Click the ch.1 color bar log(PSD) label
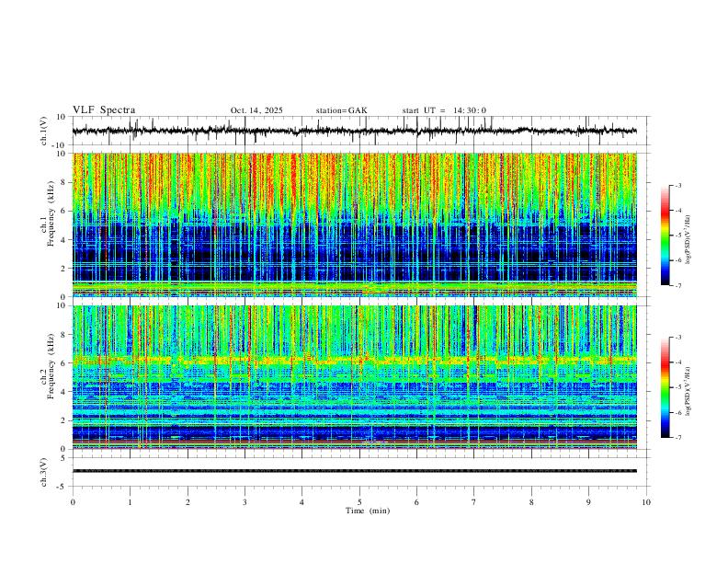Screen dimensions: 728x563 (688, 240)
